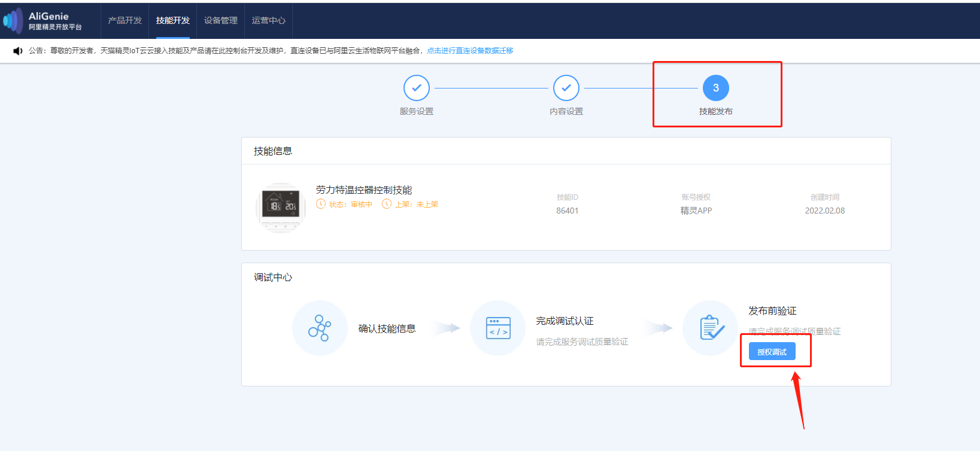Screen dimensions: 980x451
Task: Click the 内容设置 step checkmark circle
Action: pos(566,88)
